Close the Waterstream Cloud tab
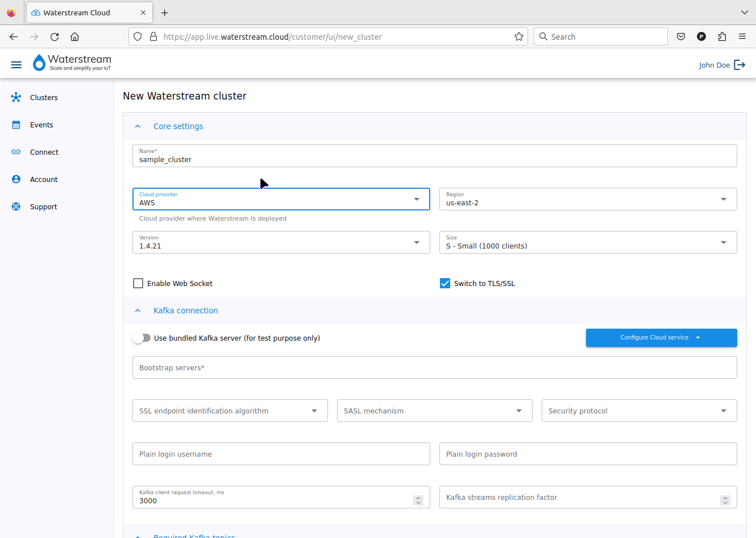The height and width of the screenshot is (538, 756). pyautogui.click(x=143, y=13)
